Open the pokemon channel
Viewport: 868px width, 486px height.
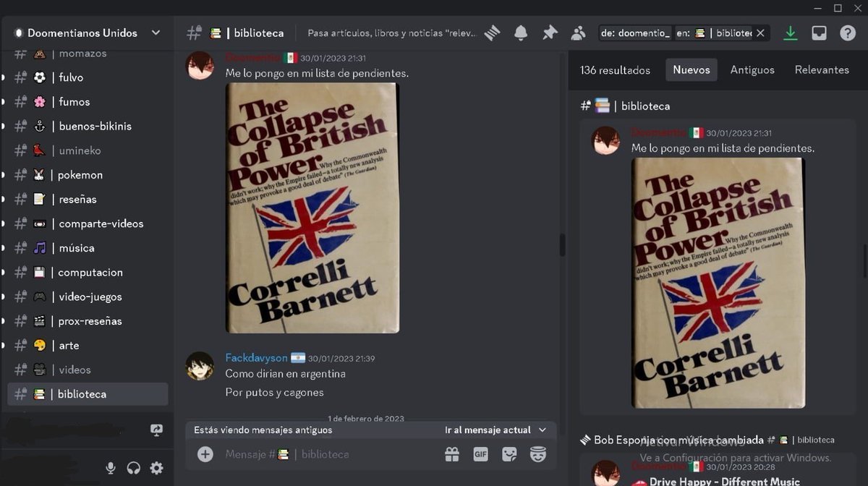tap(88, 175)
